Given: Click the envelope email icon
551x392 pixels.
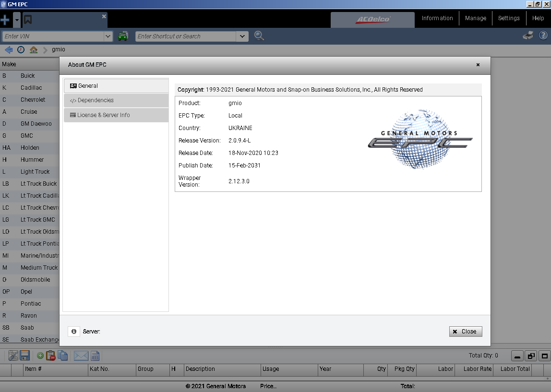Looking at the screenshot, I should pos(81,356).
